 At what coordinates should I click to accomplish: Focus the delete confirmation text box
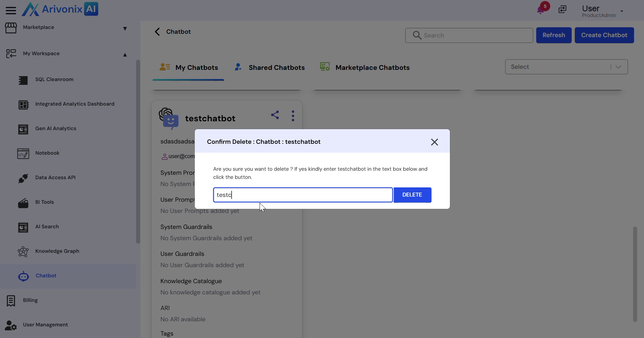(303, 195)
